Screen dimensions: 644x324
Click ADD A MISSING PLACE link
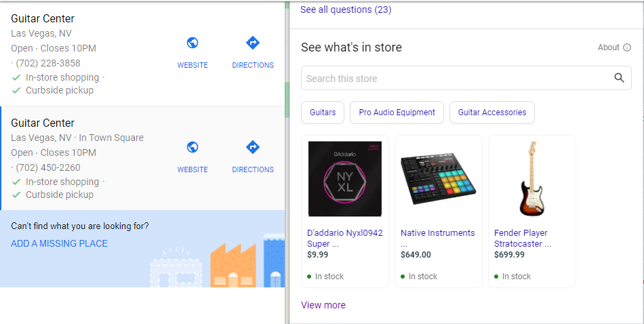(59, 243)
